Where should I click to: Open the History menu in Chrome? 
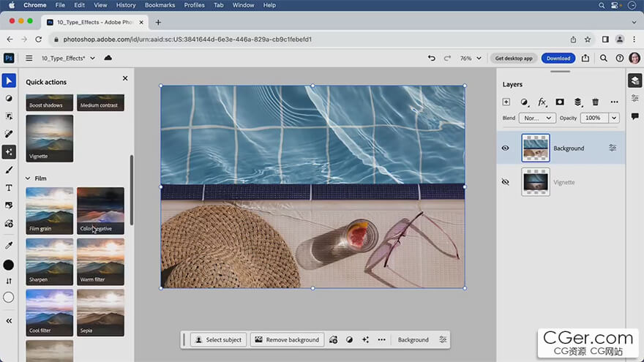[126, 5]
